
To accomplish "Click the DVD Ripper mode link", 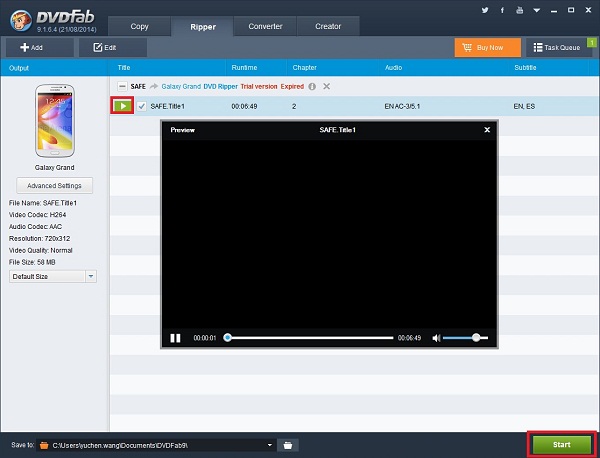I will 220,86.
